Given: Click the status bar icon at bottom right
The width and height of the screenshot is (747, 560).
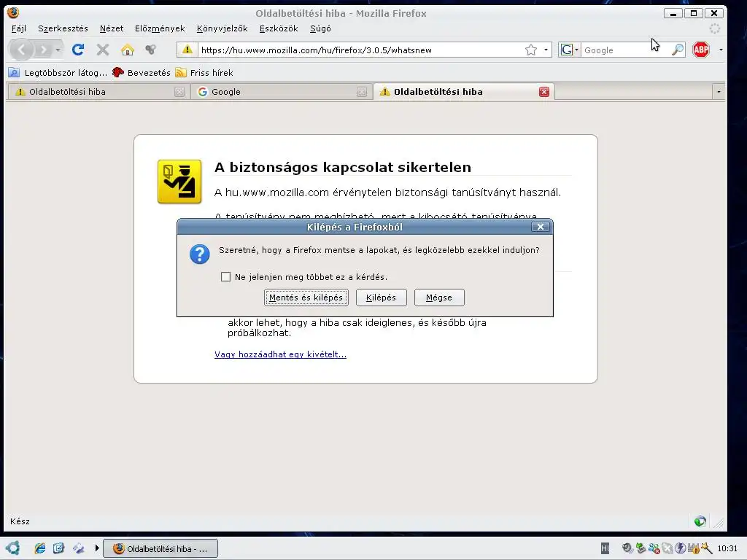Looking at the screenshot, I should [x=700, y=521].
